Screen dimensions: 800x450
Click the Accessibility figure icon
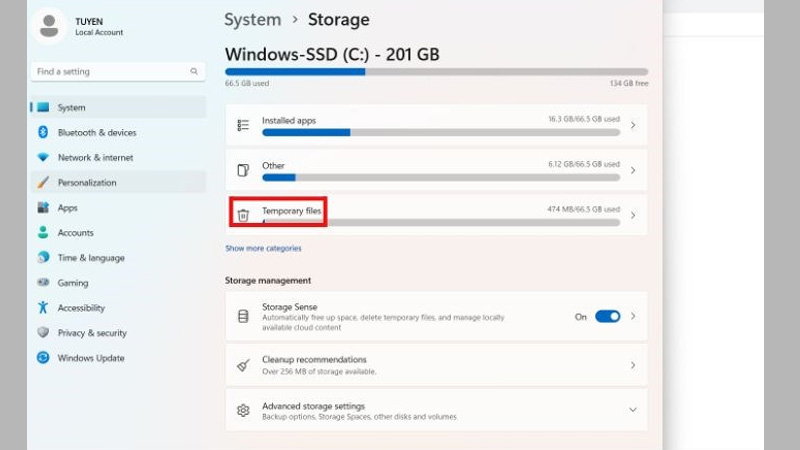43,308
